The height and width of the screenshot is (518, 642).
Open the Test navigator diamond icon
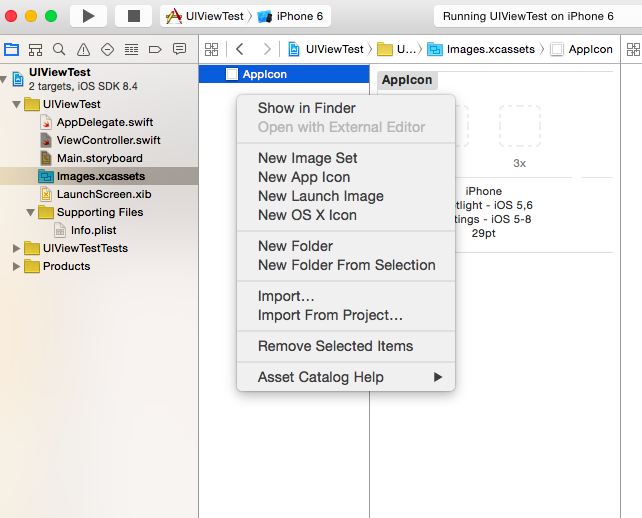point(107,50)
